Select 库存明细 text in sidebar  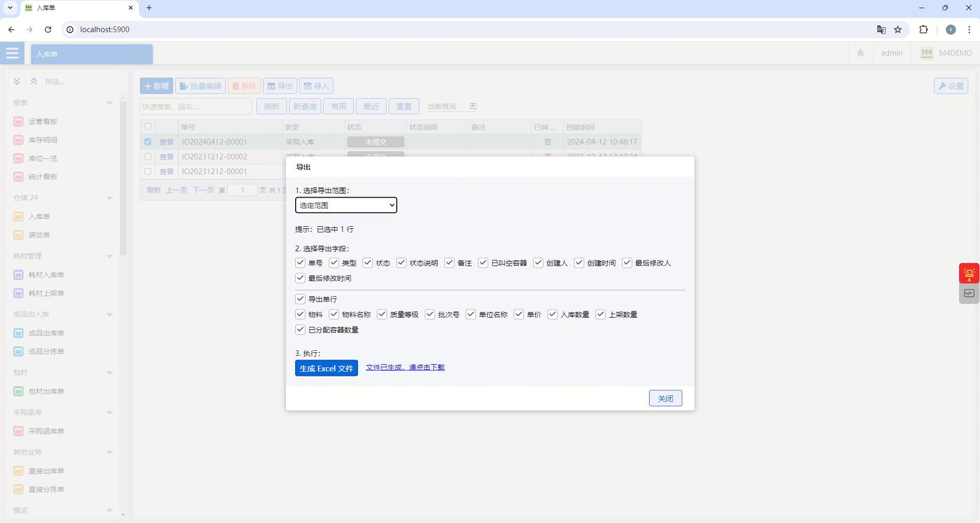[x=43, y=140]
